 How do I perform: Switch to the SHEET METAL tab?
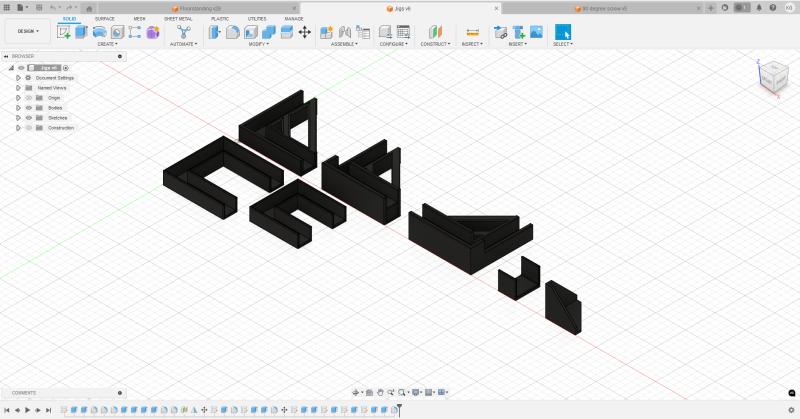click(x=178, y=19)
